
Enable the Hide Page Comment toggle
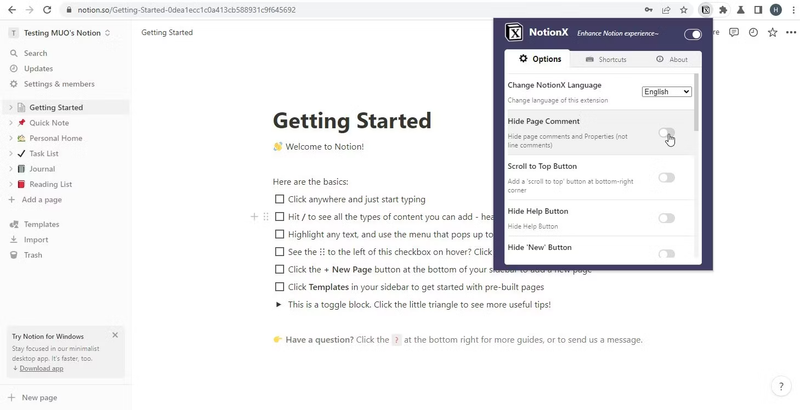pyautogui.click(x=666, y=133)
